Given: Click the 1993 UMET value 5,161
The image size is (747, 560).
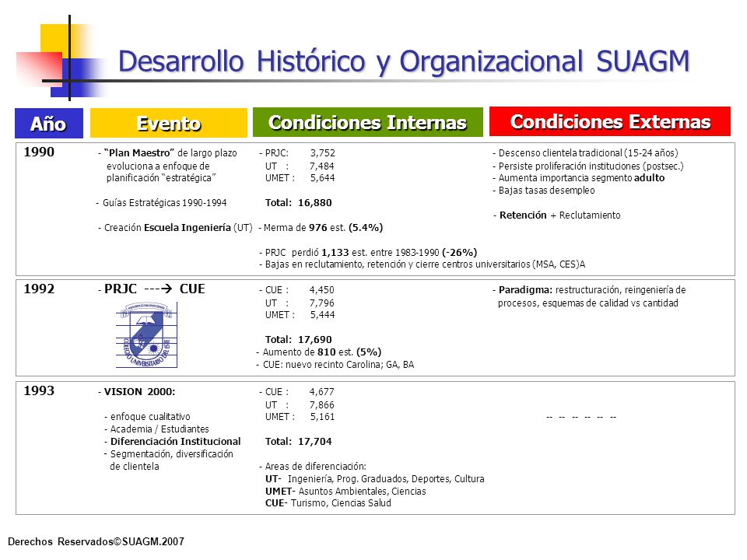Looking at the screenshot, I should tap(322, 417).
